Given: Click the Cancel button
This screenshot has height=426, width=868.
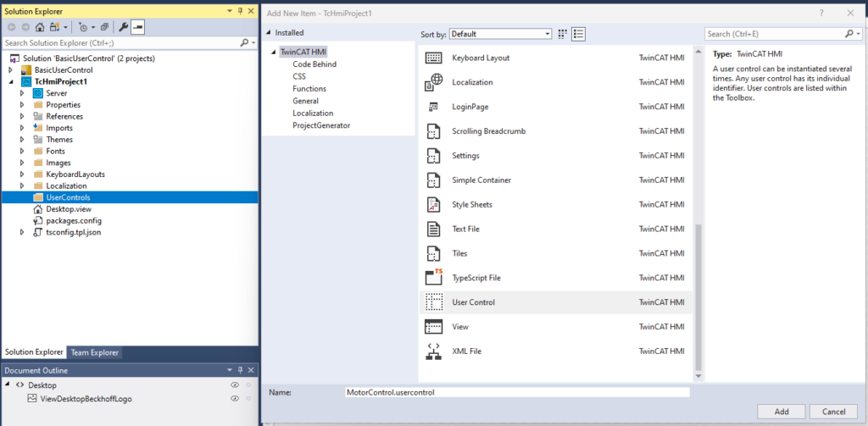Looking at the screenshot, I should tap(834, 412).
